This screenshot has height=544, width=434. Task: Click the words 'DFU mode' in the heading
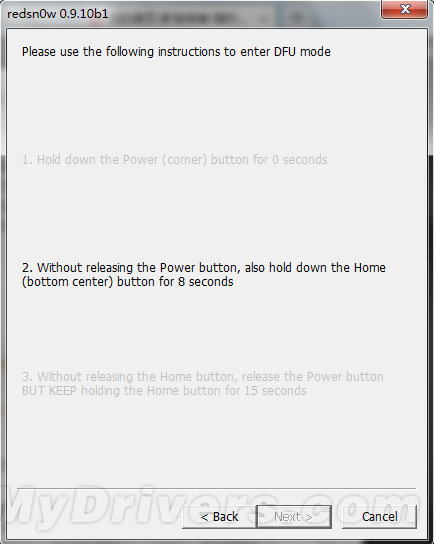coord(302,52)
